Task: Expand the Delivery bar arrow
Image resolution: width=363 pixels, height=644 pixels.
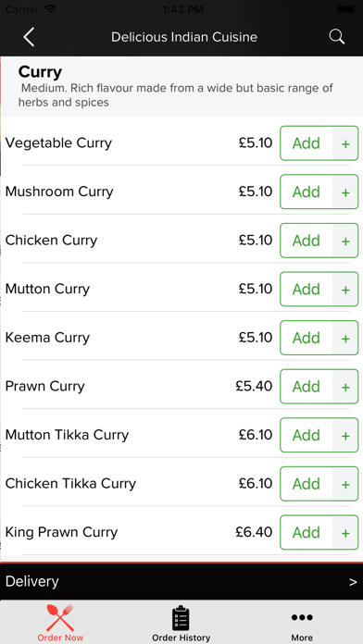Action: click(x=353, y=582)
